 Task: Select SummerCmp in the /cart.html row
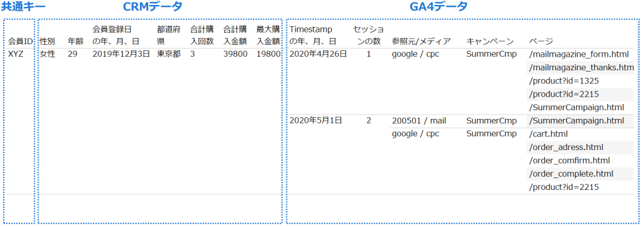click(491, 133)
